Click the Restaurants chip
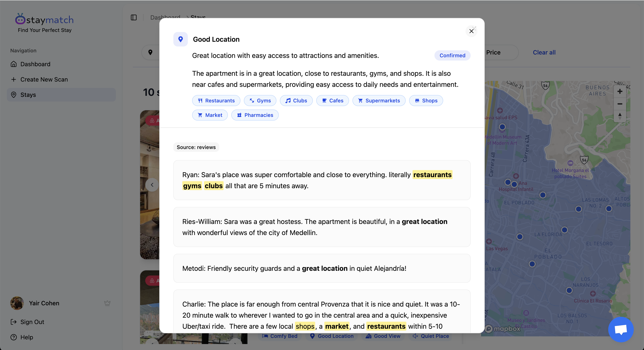 tap(216, 100)
